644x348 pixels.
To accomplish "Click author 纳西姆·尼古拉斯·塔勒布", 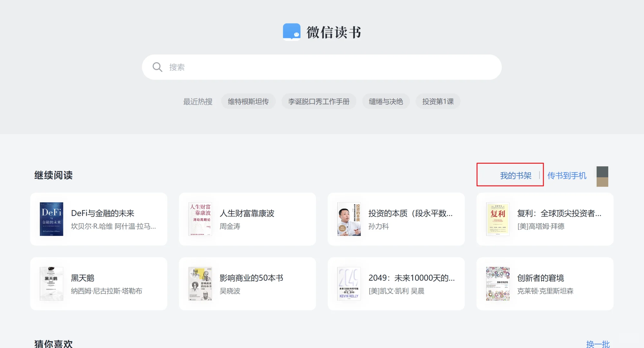I will coord(106,291).
